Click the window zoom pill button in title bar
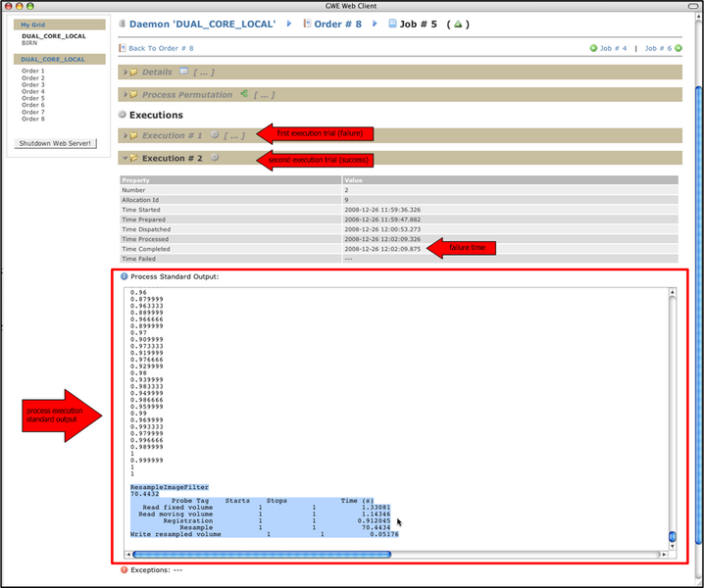 (693, 6)
